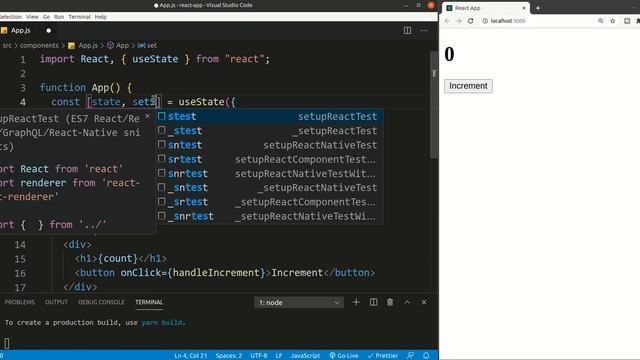The height and width of the screenshot is (360, 640).
Task: Click the 0 counter heading in browser
Action: (449, 54)
